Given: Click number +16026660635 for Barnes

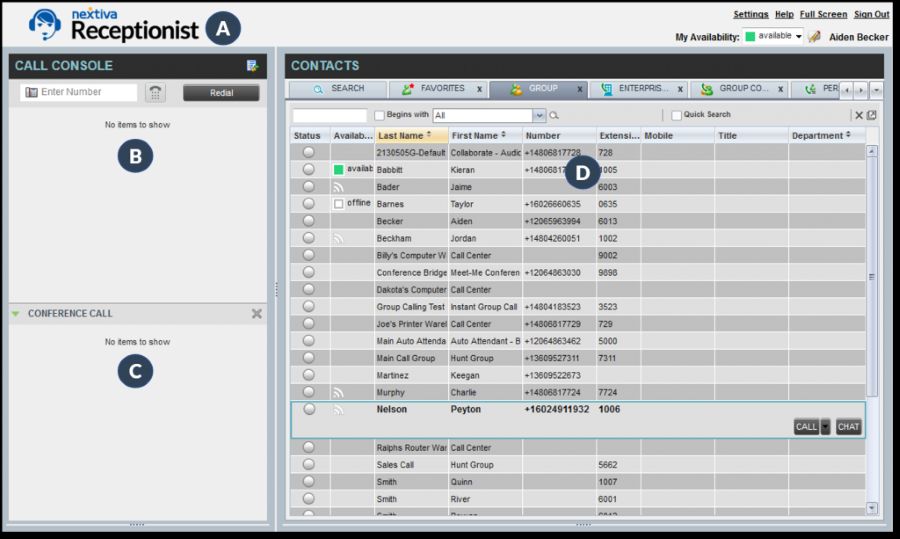Looking at the screenshot, I should click(552, 204).
